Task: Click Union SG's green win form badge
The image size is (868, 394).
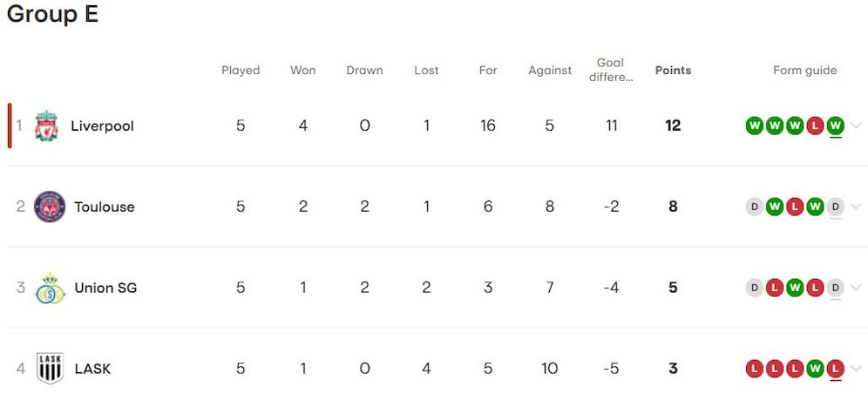Action: (794, 288)
